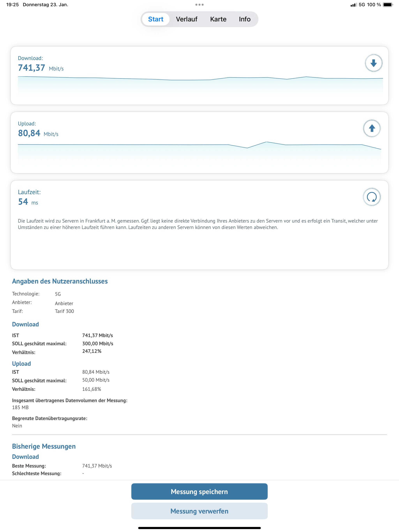Click the download arrow icon

tap(373, 63)
